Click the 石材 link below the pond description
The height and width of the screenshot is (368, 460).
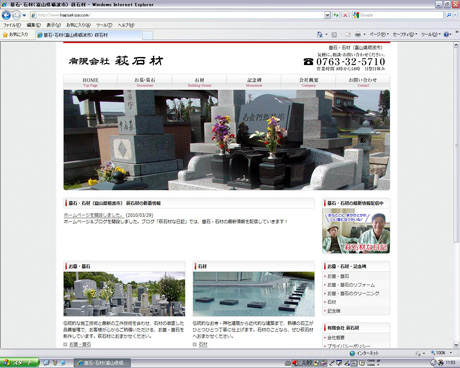(203, 345)
